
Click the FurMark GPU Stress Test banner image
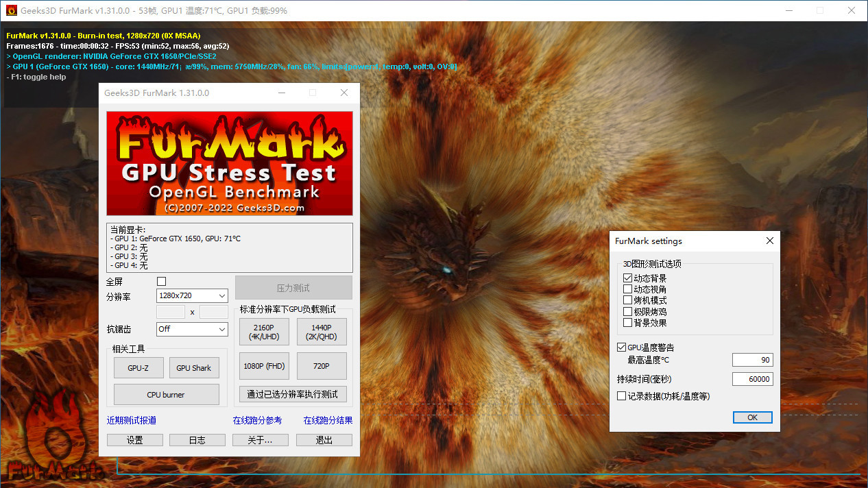click(x=230, y=163)
